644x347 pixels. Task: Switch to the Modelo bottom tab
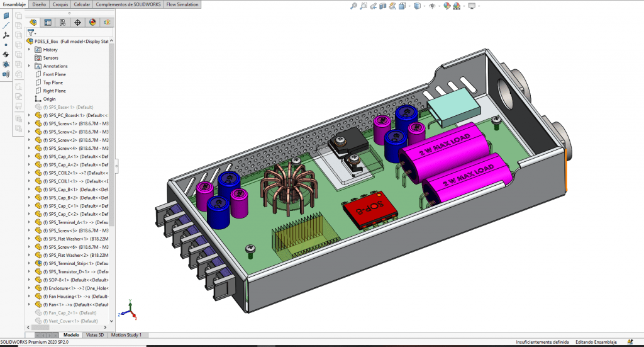coord(71,335)
